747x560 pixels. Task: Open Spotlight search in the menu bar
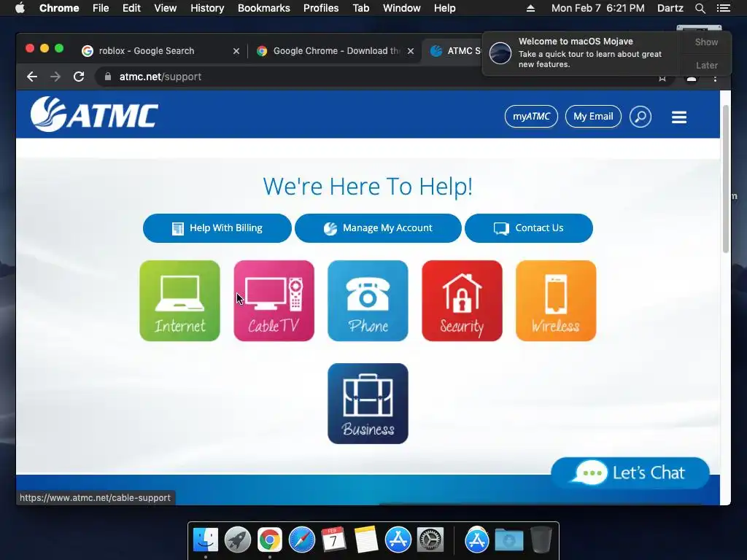pos(700,8)
